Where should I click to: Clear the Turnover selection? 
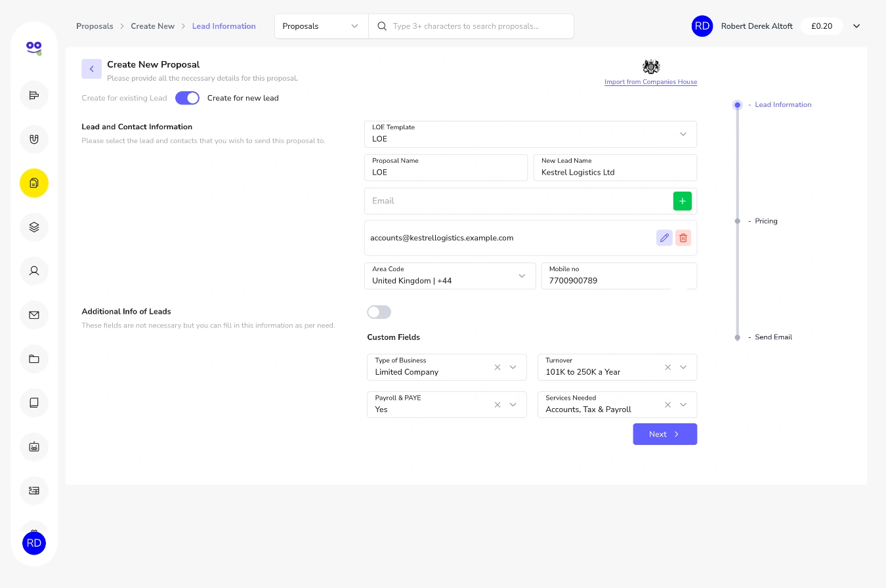point(668,367)
